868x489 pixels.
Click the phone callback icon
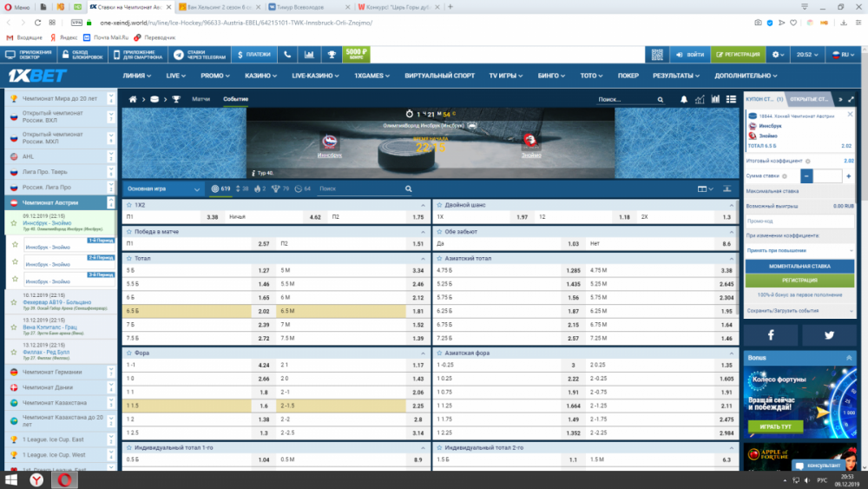[287, 55]
